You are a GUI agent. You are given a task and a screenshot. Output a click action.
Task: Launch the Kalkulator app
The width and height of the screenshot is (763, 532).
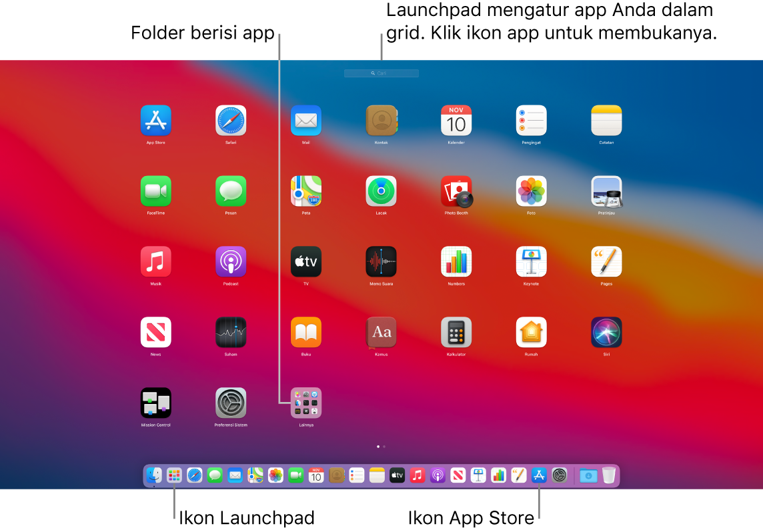click(x=456, y=332)
